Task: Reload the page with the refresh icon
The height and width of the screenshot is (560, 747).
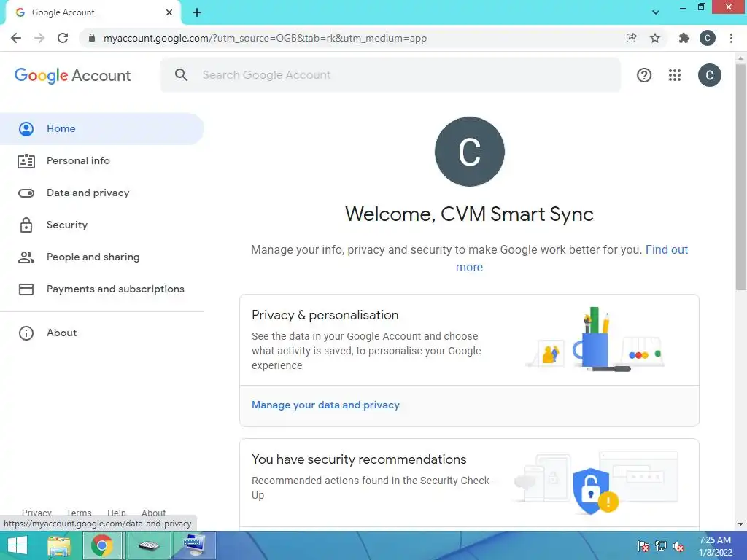Action: (x=63, y=38)
